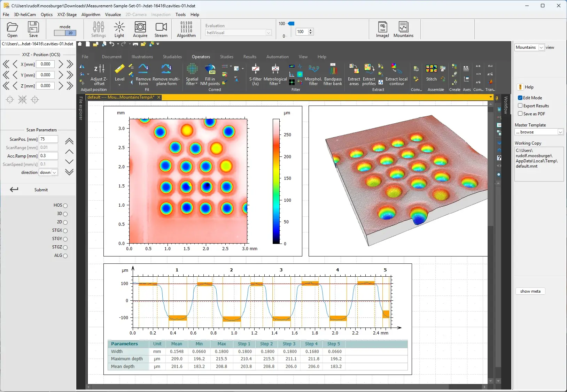Open the XYZ-Stage menu
The width and height of the screenshot is (567, 392).
[x=67, y=15]
